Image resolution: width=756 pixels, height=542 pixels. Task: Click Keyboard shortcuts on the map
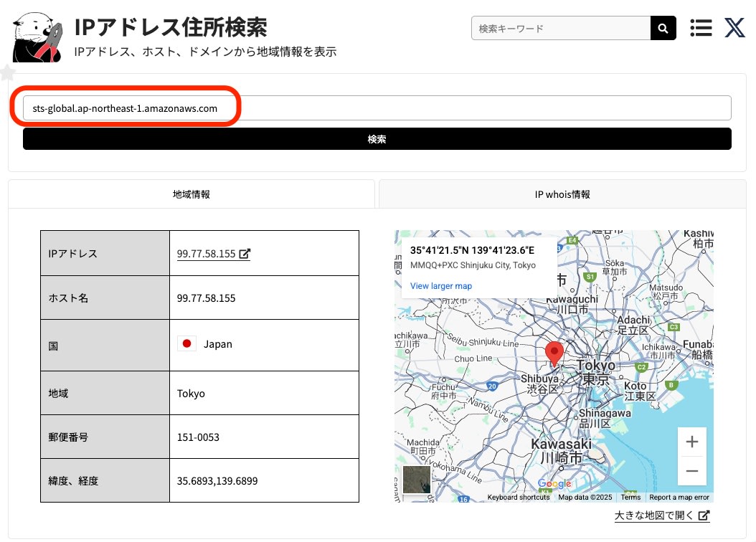[519, 498]
